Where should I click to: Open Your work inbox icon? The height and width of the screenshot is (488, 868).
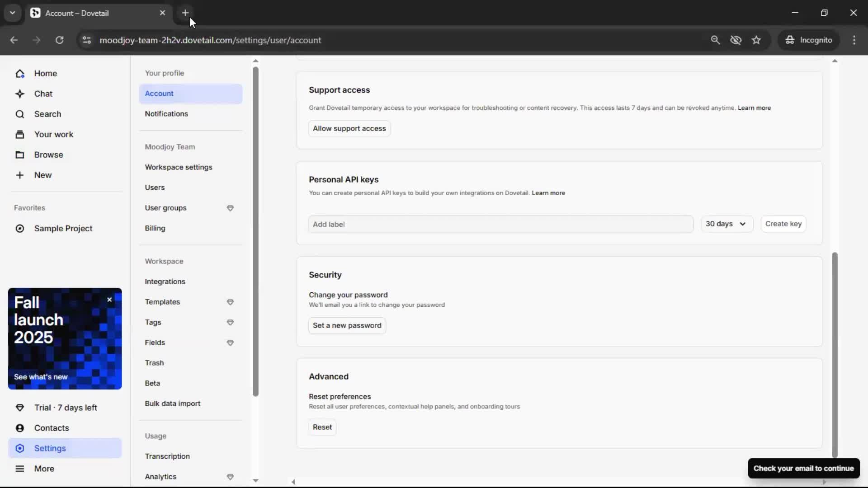click(20, 134)
